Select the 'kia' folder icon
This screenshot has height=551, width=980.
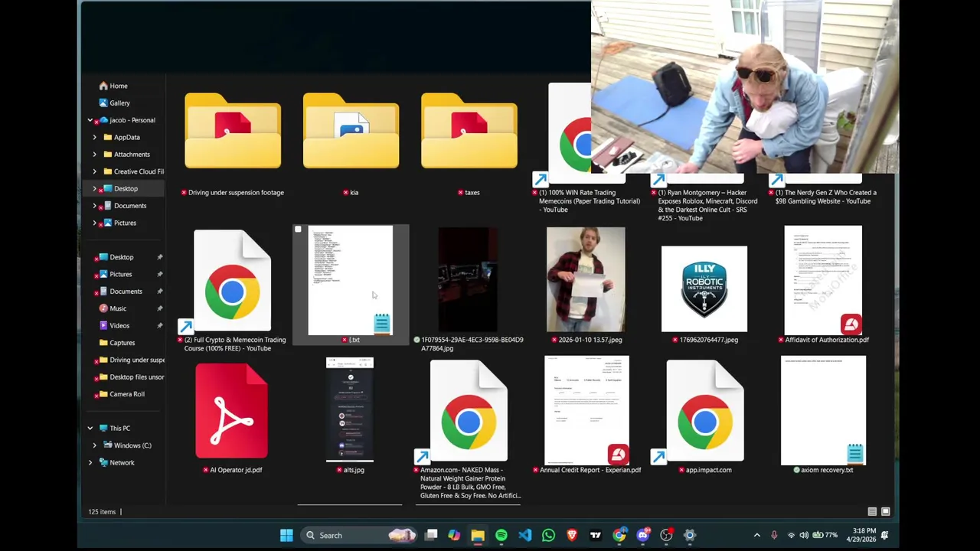351,132
